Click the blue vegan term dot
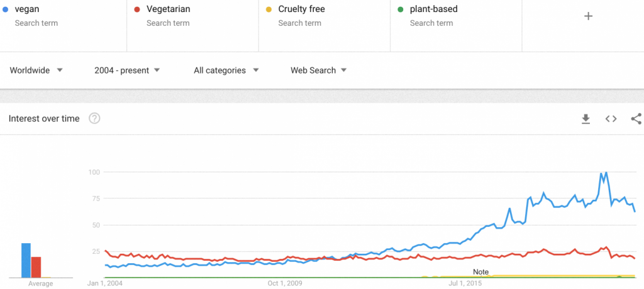 [x=5, y=10]
